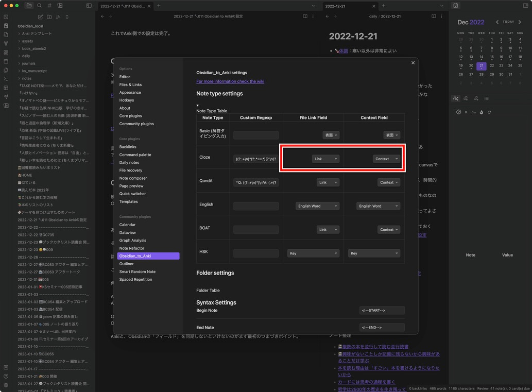Viewport: 532px width, 392px height.
Task: Open the outgoing links icon in right sidebar
Action: coord(476,98)
